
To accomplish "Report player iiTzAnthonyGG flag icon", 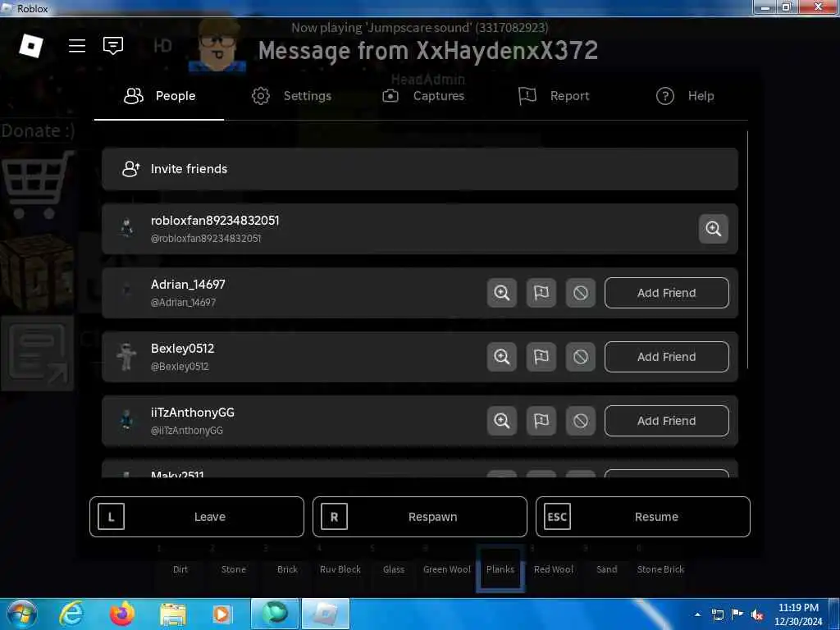I will [x=541, y=421].
